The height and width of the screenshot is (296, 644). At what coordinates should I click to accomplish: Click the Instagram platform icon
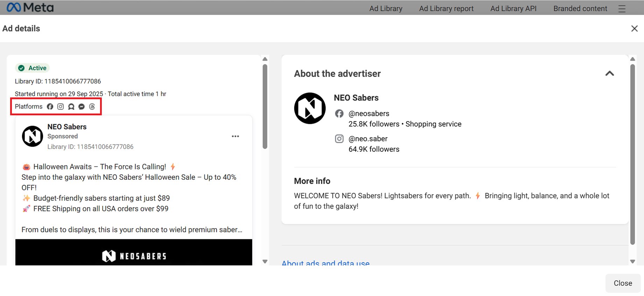click(61, 107)
